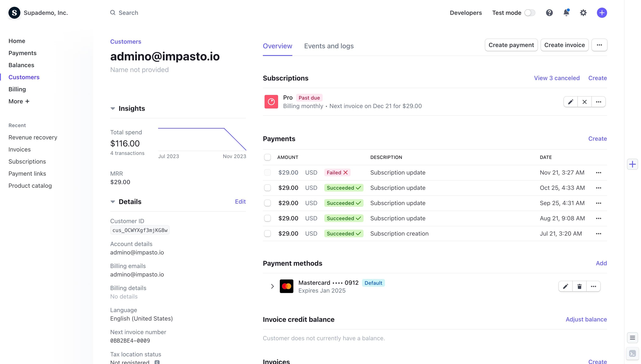The width and height of the screenshot is (641, 364).
Task: Open notifications bell icon
Action: click(x=566, y=13)
